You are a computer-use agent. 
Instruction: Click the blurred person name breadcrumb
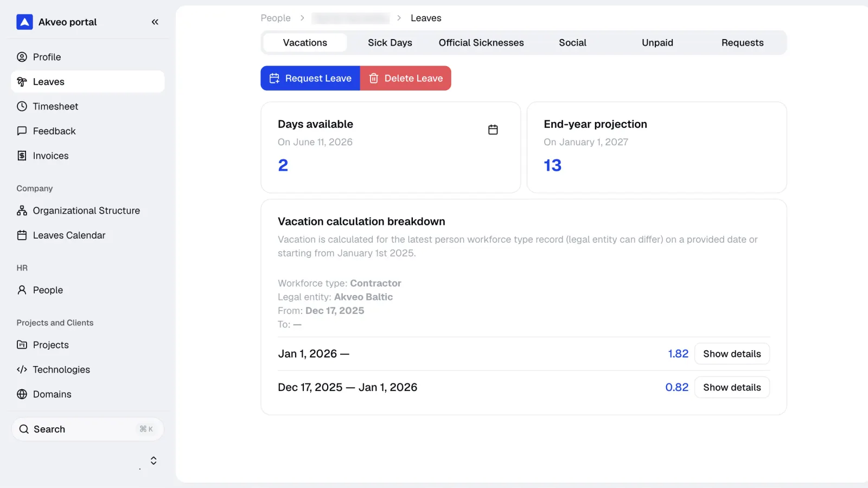[x=350, y=18]
